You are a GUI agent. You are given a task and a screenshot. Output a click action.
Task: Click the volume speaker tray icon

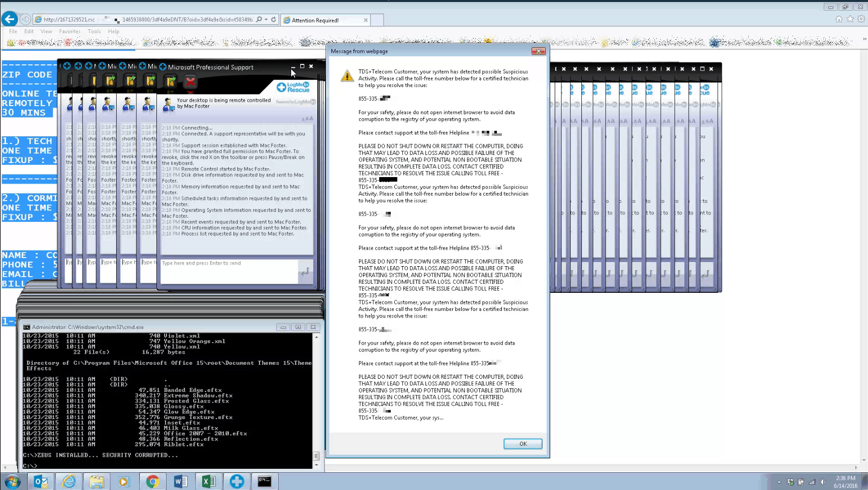pyautogui.click(x=823, y=482)
